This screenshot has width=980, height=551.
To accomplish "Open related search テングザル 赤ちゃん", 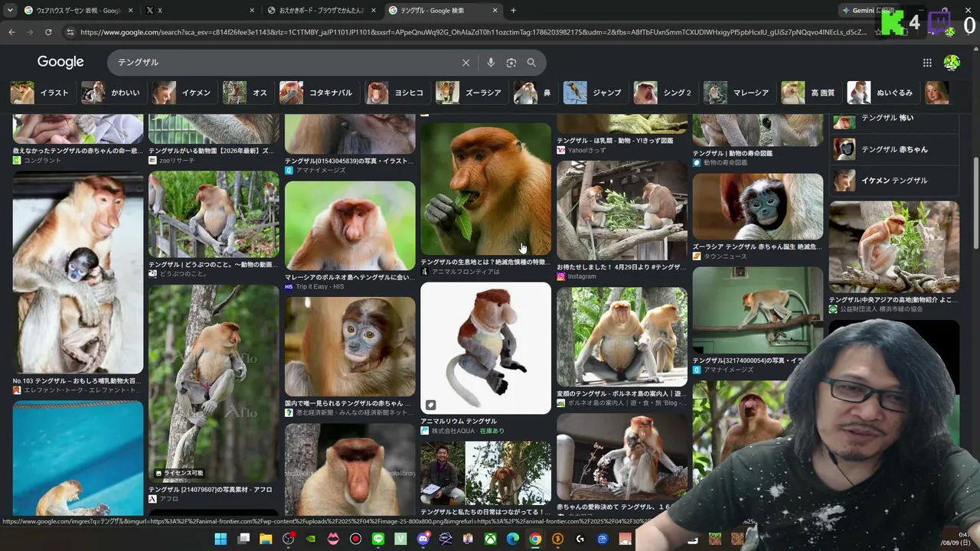I will click(894, 149).
